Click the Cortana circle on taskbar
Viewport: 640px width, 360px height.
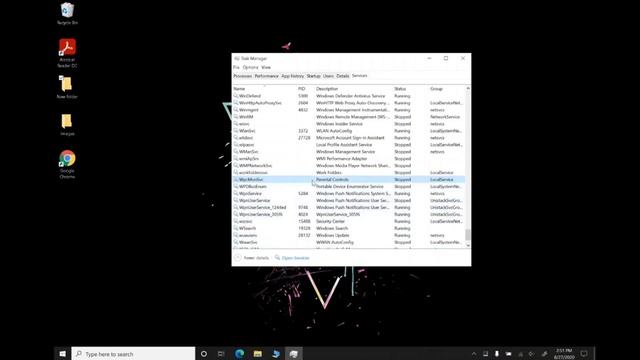pyautogui.click(x=204, y=354)
